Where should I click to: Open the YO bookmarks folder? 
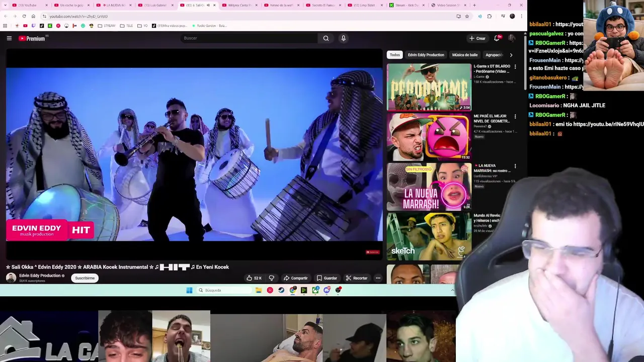point(142,26)
